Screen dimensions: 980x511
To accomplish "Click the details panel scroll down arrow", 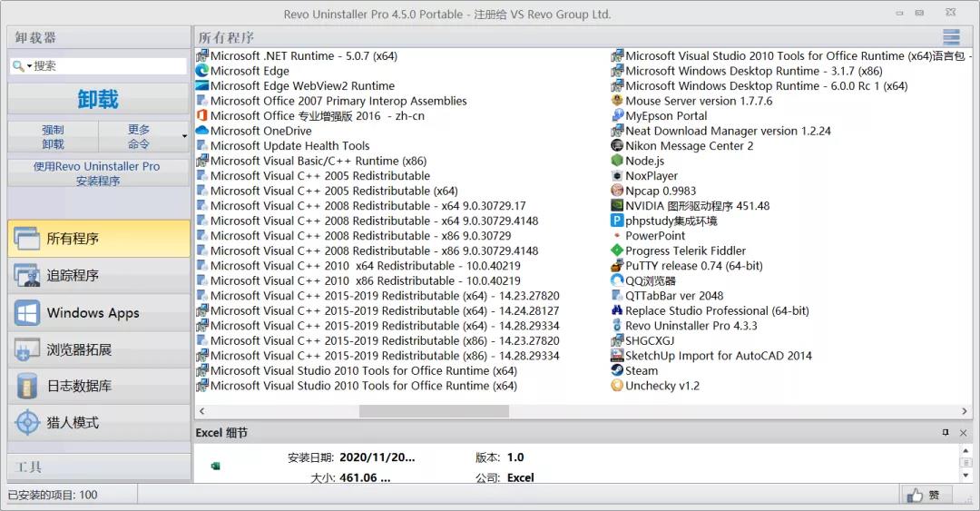I will (x=965, y=476).
